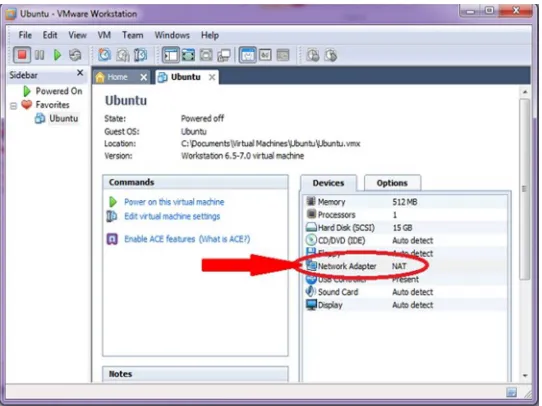Screen dimensions: 542x406
Task: Select the Console view toolbar icon
Action: pyautogui.click(x=283, y=55)
